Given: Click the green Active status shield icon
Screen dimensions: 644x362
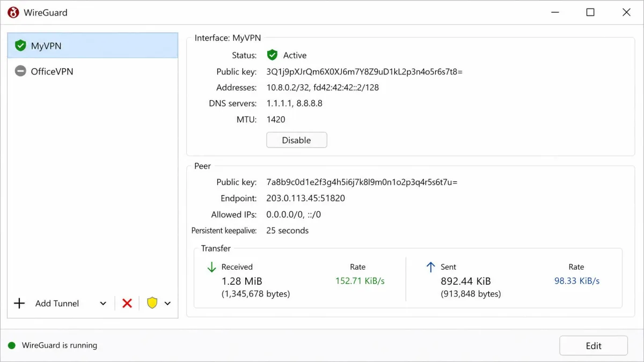Looking at the screenshot, I should [x=272, y=55].
